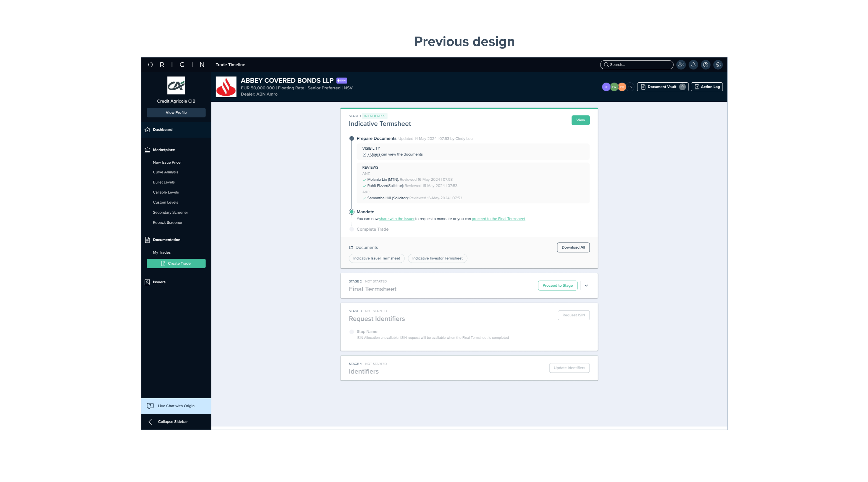Click the Marketplace bank icon
Viewport: 868px width, 482px height.
(147, 150)
